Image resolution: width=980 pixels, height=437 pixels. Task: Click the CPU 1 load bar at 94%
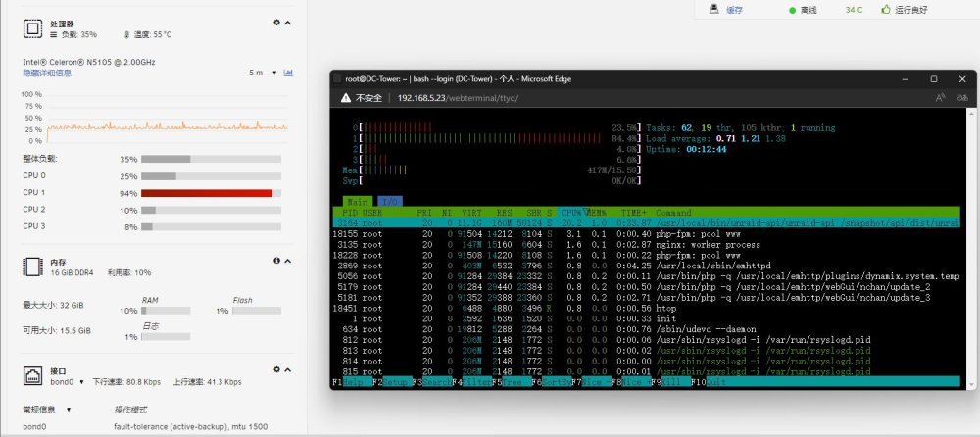(212, 193)
